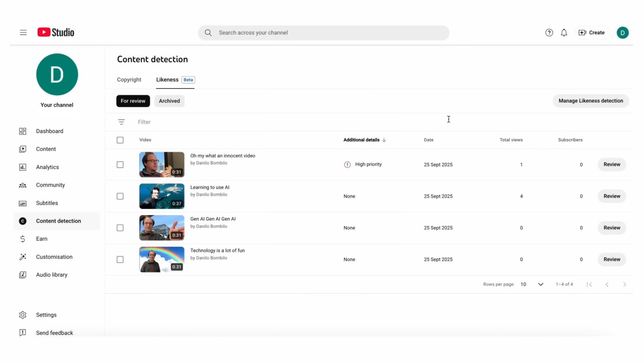Review the 'Oh my what an innocent video'
The image size is (644, 362).
coord(611,165)
